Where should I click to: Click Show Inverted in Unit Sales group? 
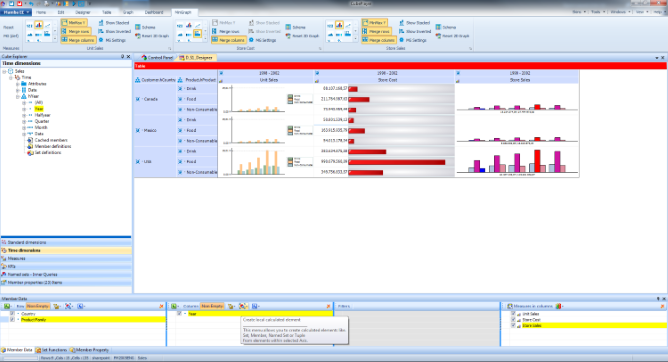pyautogui.click(x=114, y=31)
